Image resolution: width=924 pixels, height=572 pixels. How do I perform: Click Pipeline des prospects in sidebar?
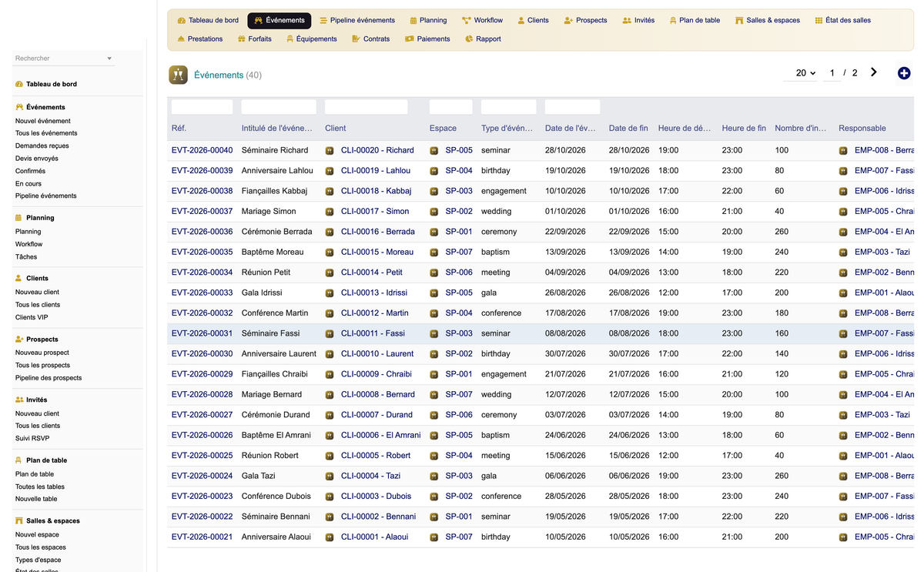point(49,378)
